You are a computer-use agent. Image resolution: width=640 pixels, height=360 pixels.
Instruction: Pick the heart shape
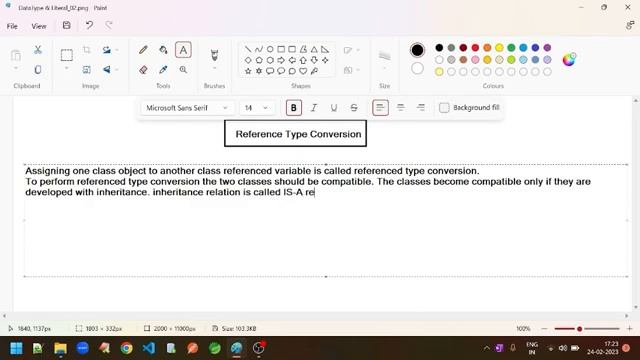coord(303,71)
